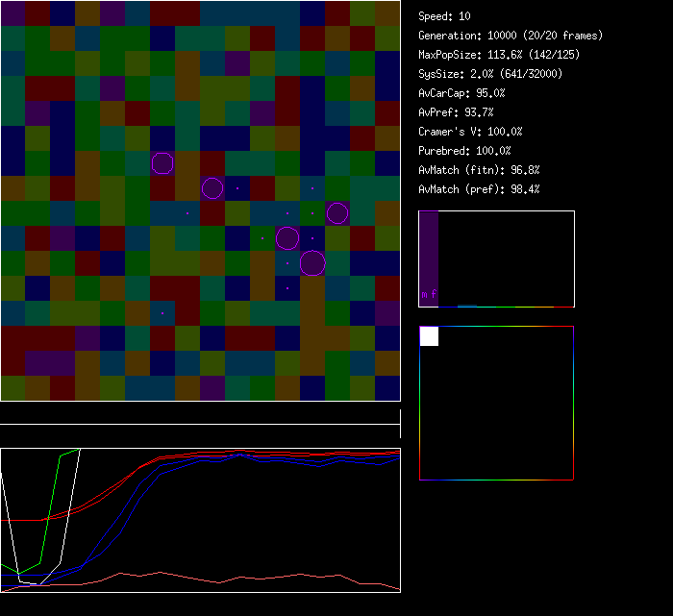Click the SysSize 2.0% statistic
Viewport: 673px width, 616px height.
(490, 74)
